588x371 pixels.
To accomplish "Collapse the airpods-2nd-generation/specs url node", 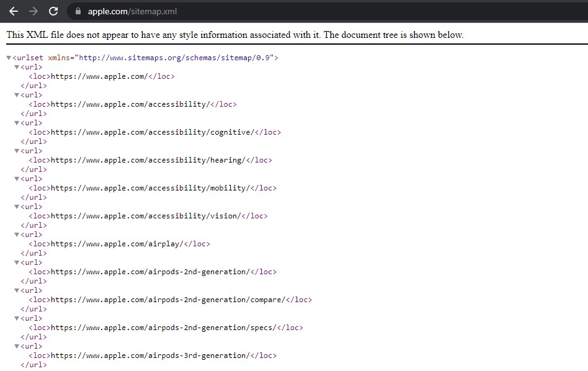I will (x=17, y=318).
